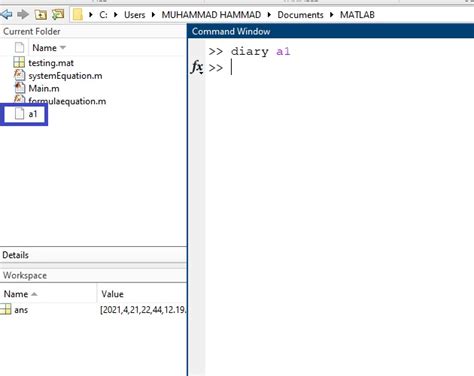Select the a1 diary file

click(x=33, y=114)
